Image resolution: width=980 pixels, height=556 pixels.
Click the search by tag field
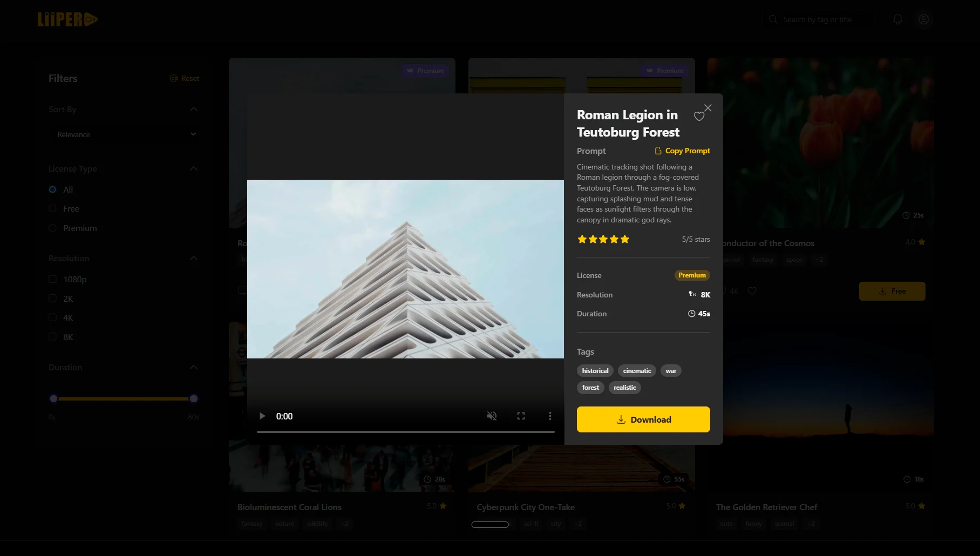pyautogui.click(x=817, y=19)
